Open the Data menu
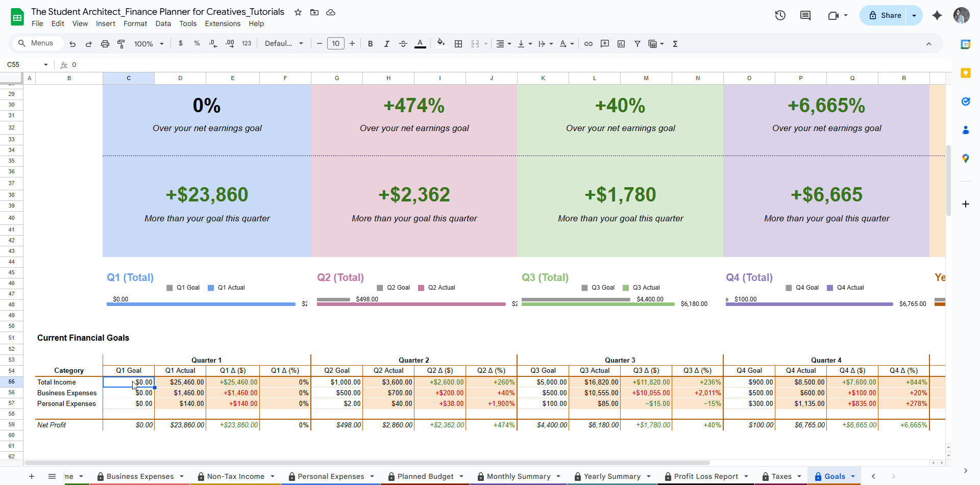Screen dimensions: 980x485 (x=163, y=23)
